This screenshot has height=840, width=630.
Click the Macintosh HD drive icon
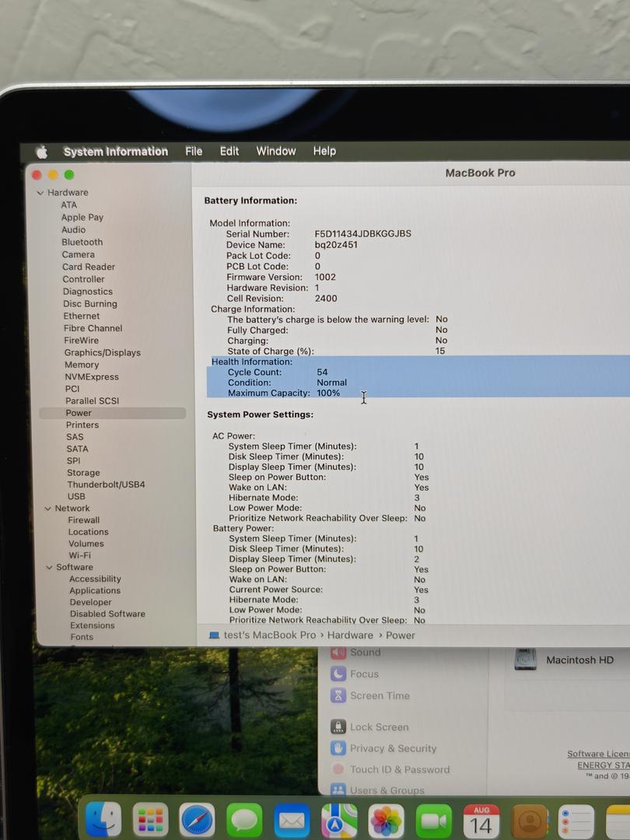point(525,660)
